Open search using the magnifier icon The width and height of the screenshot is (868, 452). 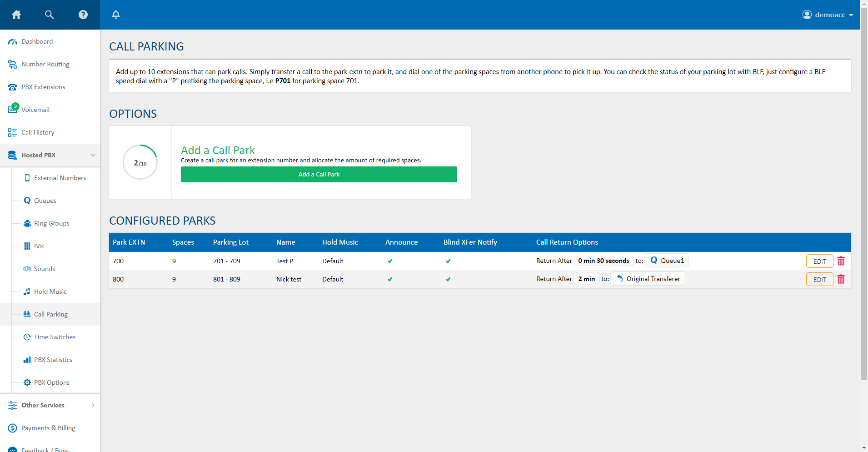click(x=50, y=15)
